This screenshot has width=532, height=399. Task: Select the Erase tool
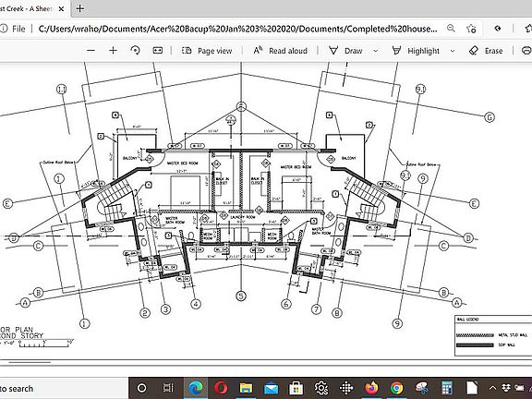[486, 51]
